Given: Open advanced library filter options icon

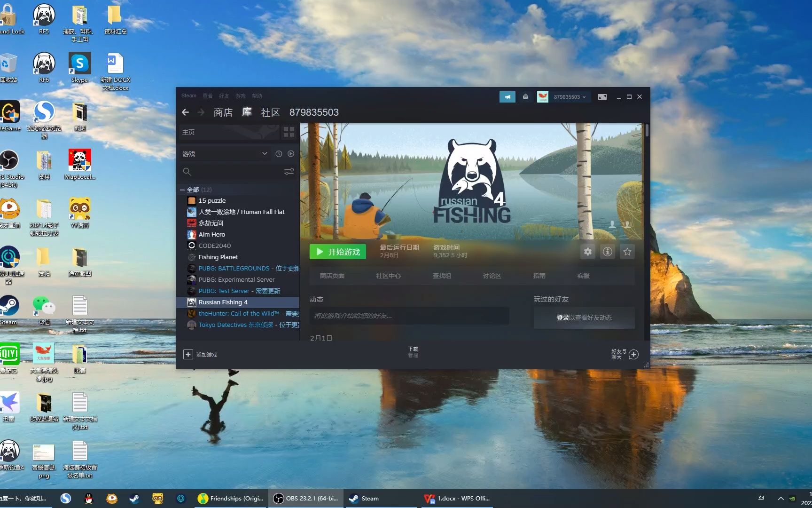Looking at the screenshot, I should pos(289,172).
